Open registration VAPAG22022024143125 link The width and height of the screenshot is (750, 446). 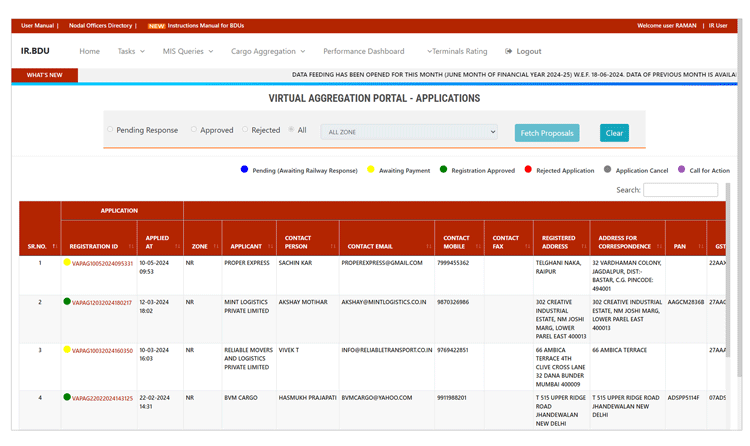(x=102, y=399)
